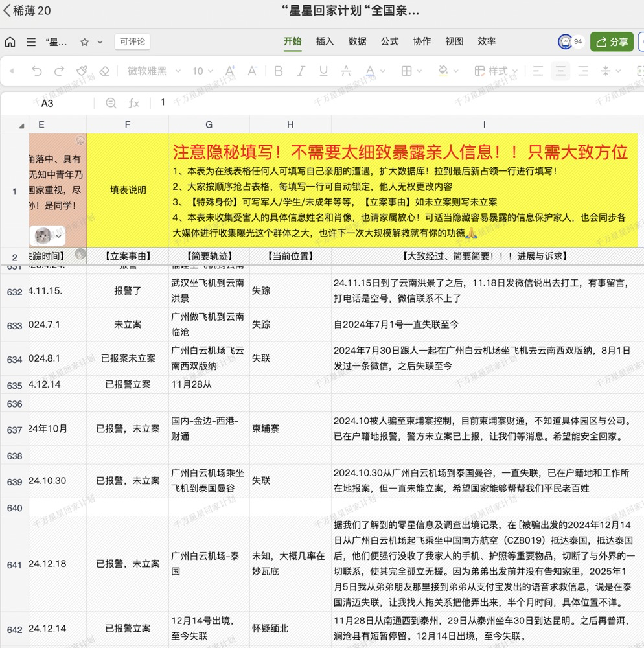Align text to the right
Screen dimensions: 644x648
tap(583, 71)
